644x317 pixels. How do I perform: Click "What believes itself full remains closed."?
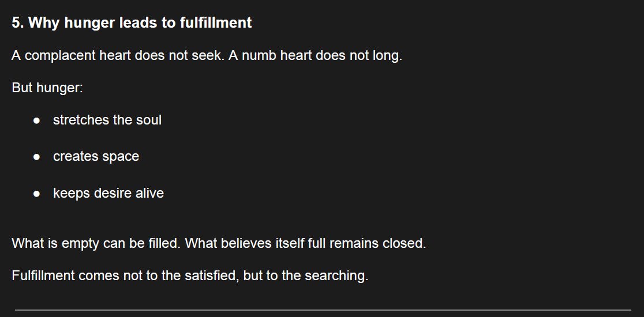coord(306,243)
